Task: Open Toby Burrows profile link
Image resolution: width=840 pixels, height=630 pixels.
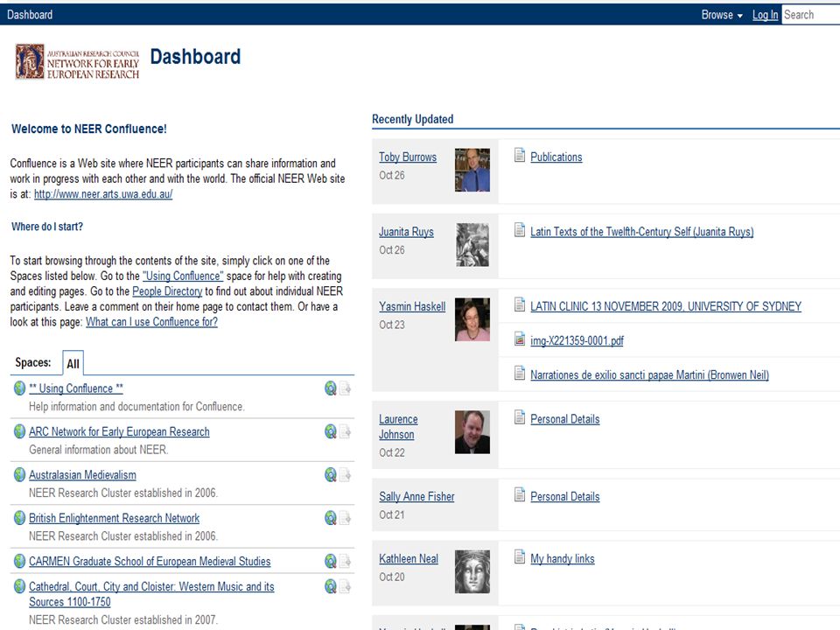Action: (408, 157)
